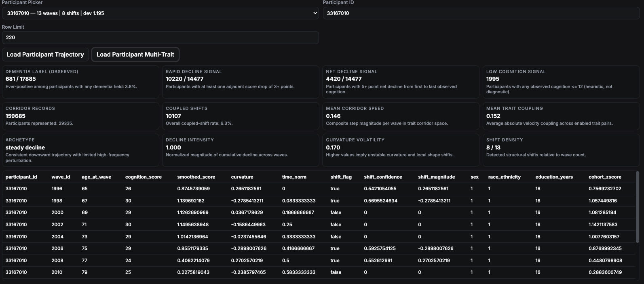Image resolution: width=644 pixels, height=284 pixels.
Task: Click the cohort_zscore column header
Action: (x=605, y=177)
